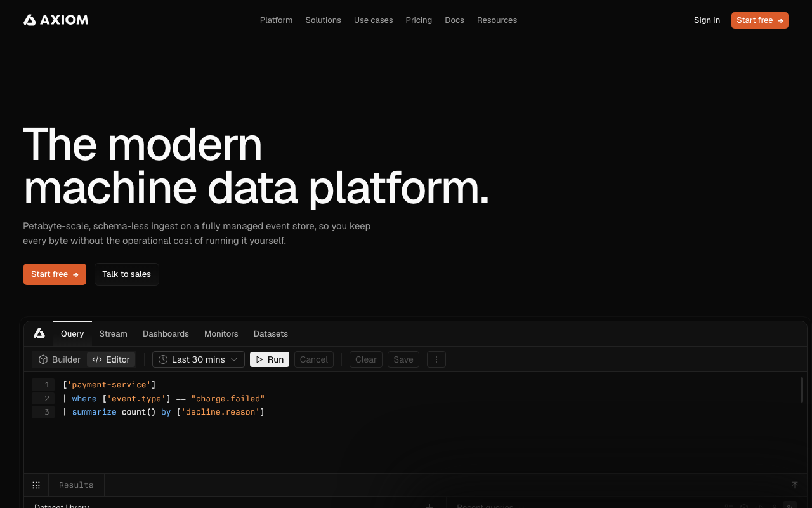Viewport: 812px width, 508px height.
Task: Open the Docs link
Action: (x=454, y=20)
